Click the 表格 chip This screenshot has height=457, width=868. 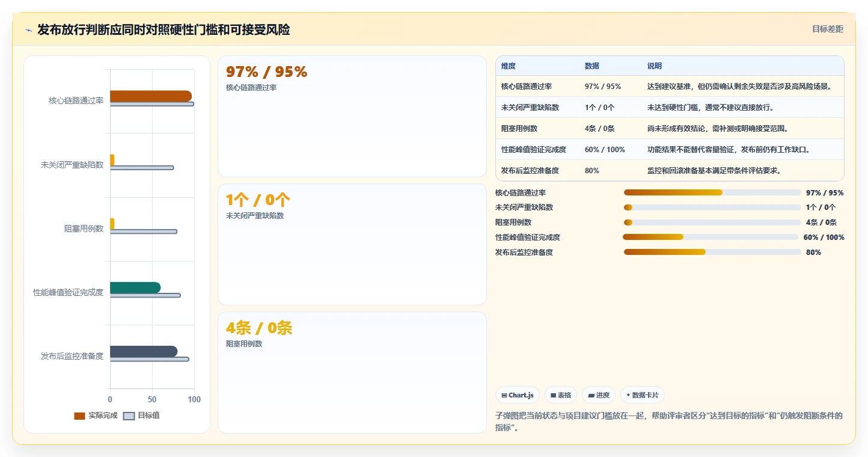pos(560,395)
